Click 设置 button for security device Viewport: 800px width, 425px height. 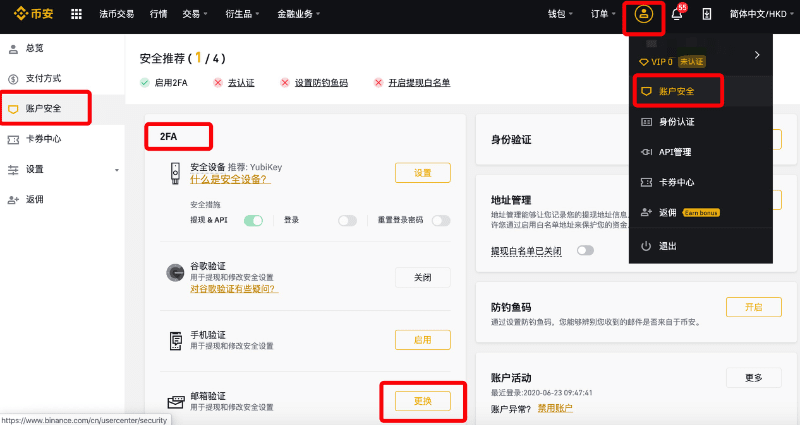[x=423, y=173]
